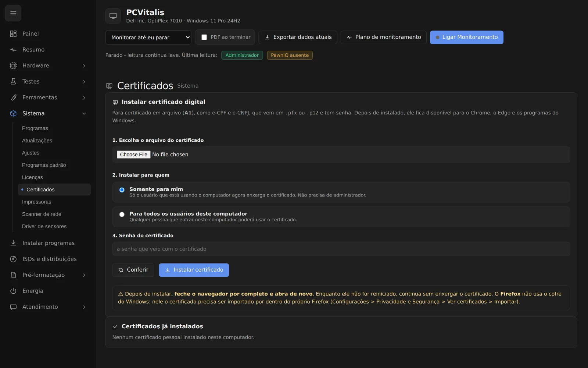Viewport: 588px width, 368px height.
Task: Click the Resumo label in the sidebar
Action: (x=33, y=50)
